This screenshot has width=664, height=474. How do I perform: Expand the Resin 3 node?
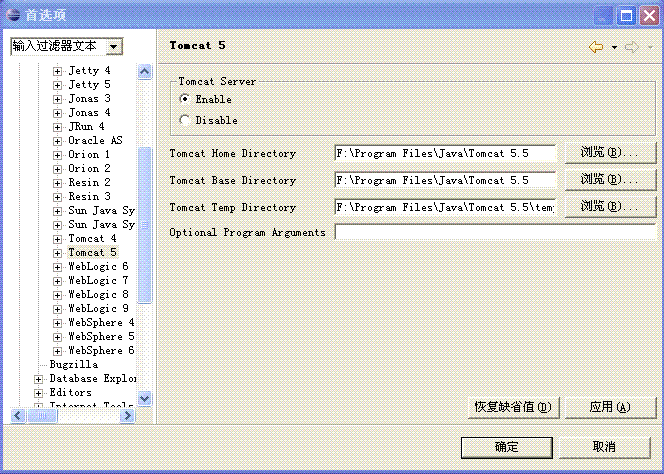[57, 197]
